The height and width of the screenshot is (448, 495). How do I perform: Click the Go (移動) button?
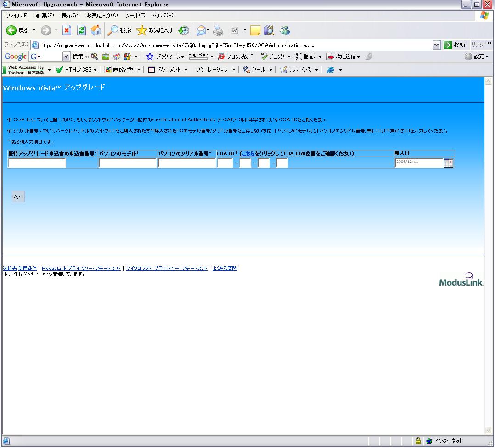click(x=454, y=45)
